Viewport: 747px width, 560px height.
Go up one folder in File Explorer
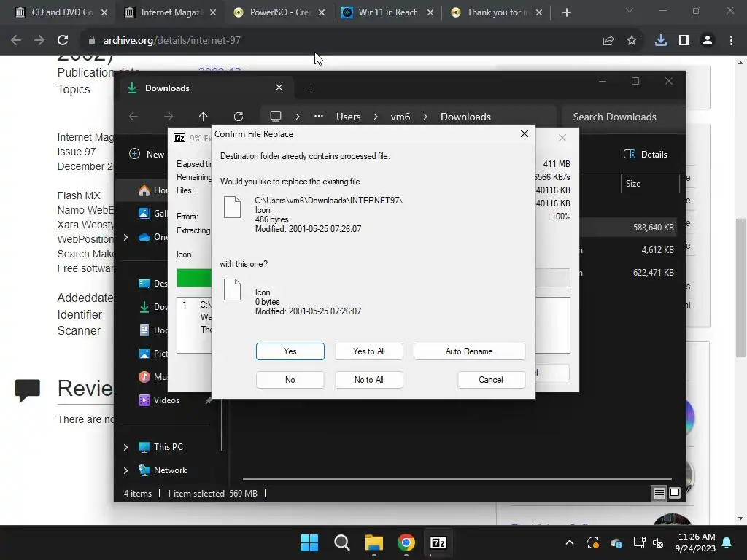click(204, 117)
